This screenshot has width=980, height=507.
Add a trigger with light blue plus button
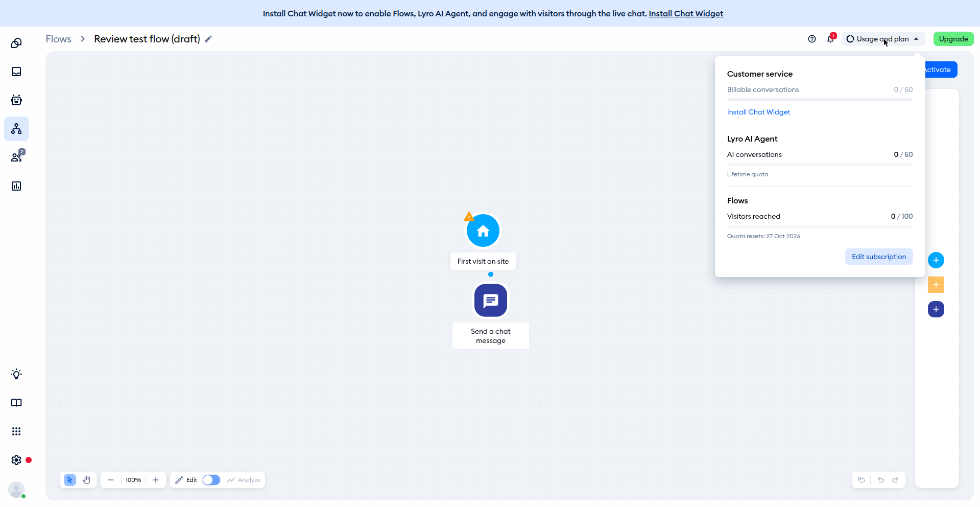pos(936,260)
